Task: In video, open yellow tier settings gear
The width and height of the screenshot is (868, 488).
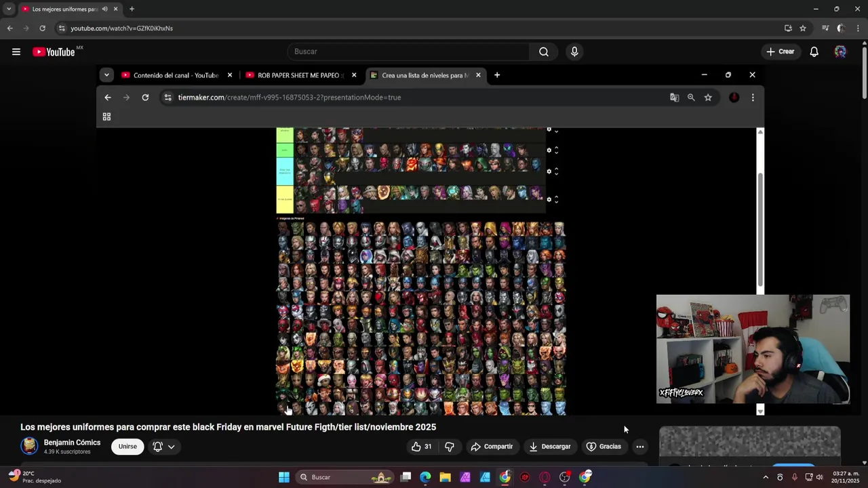Action: 549,199
